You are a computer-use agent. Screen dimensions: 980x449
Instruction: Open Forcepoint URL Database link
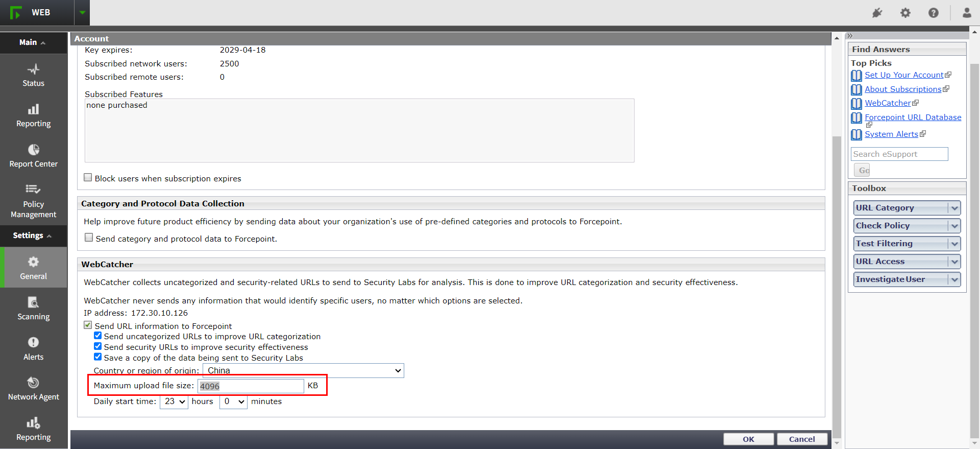(x=913, y=117)
